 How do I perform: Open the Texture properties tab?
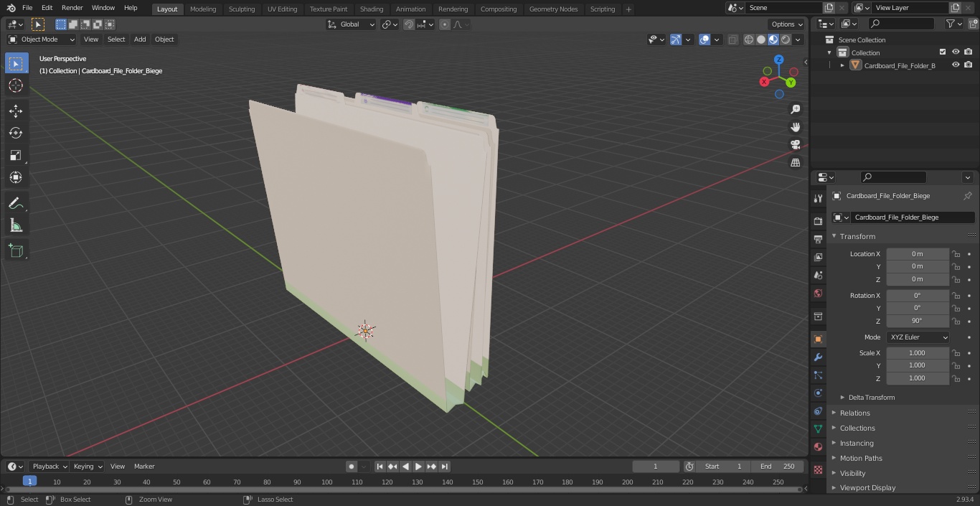pyautogui.click(x=818, y=469)
